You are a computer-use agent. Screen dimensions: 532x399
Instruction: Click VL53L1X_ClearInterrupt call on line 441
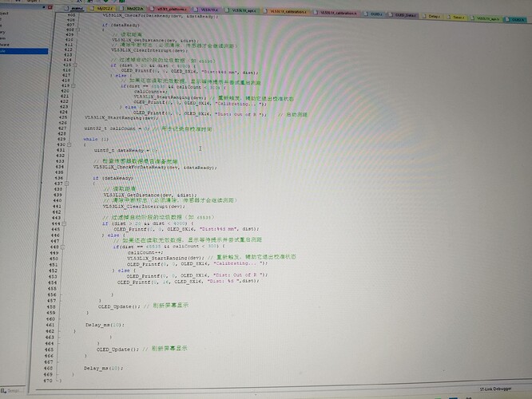click(144, 207)
